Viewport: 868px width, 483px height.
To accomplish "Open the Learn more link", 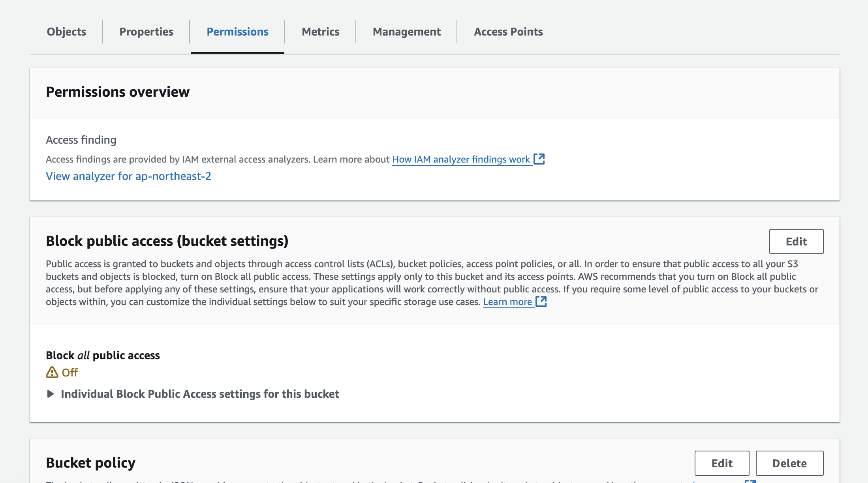I will click(507, 302).
